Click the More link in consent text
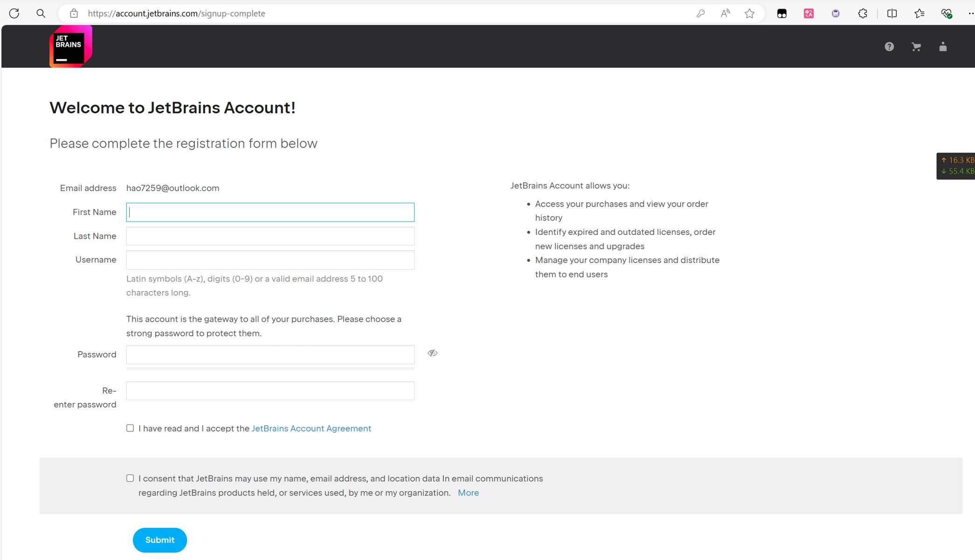The image size is (975, 560). click(x=468, y=493)
